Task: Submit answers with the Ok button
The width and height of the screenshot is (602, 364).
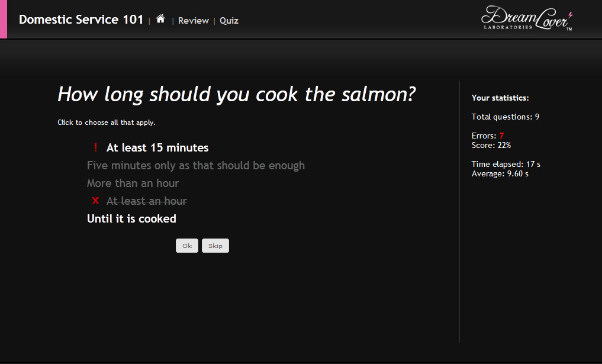Action: coord(187,246)
